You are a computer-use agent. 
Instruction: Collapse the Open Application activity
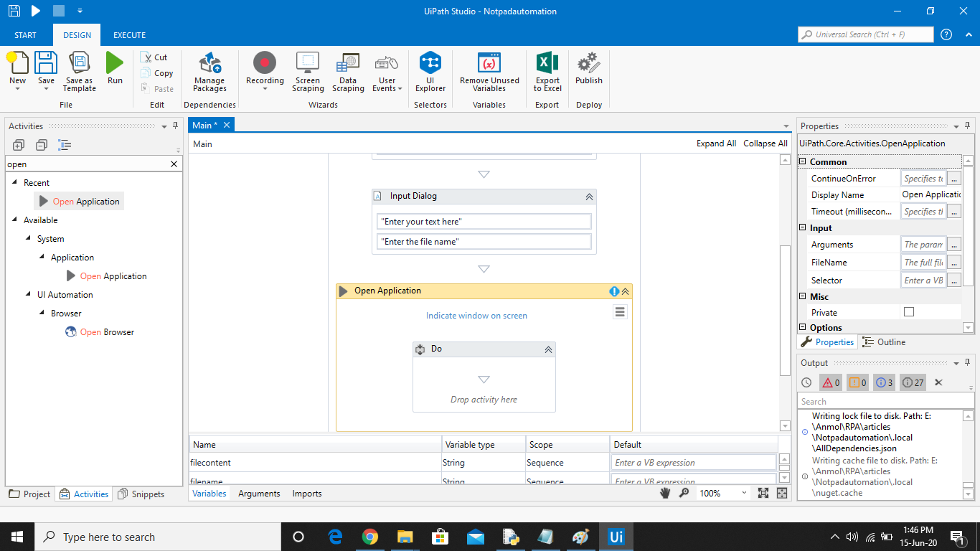click(x=625, y=291)
